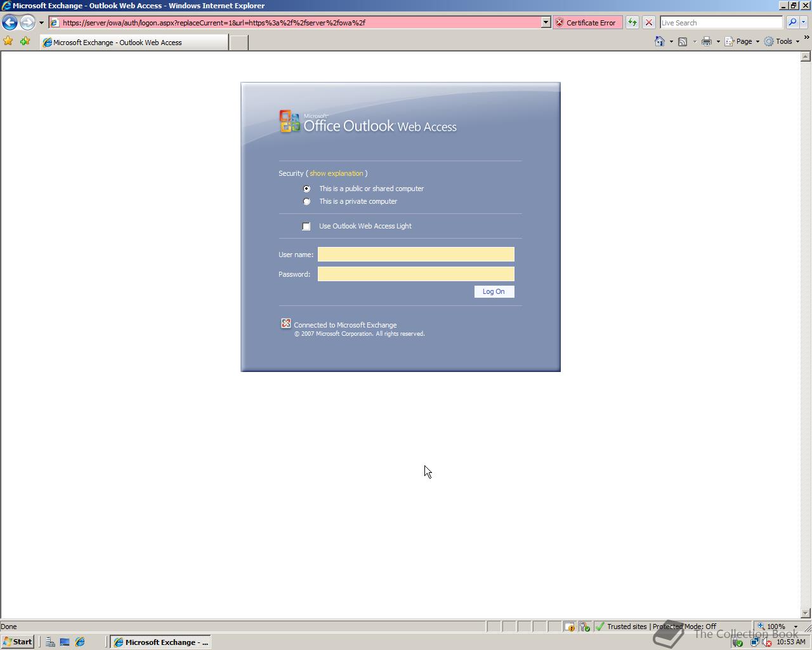Click Trusted sites Protected Mode status

pos(662,627)
